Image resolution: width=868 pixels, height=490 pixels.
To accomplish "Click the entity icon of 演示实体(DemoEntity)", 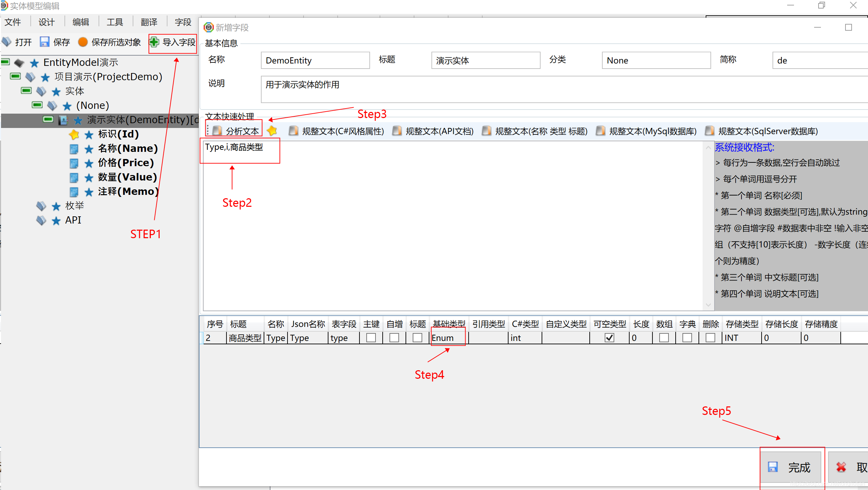I will pos(63,120).
